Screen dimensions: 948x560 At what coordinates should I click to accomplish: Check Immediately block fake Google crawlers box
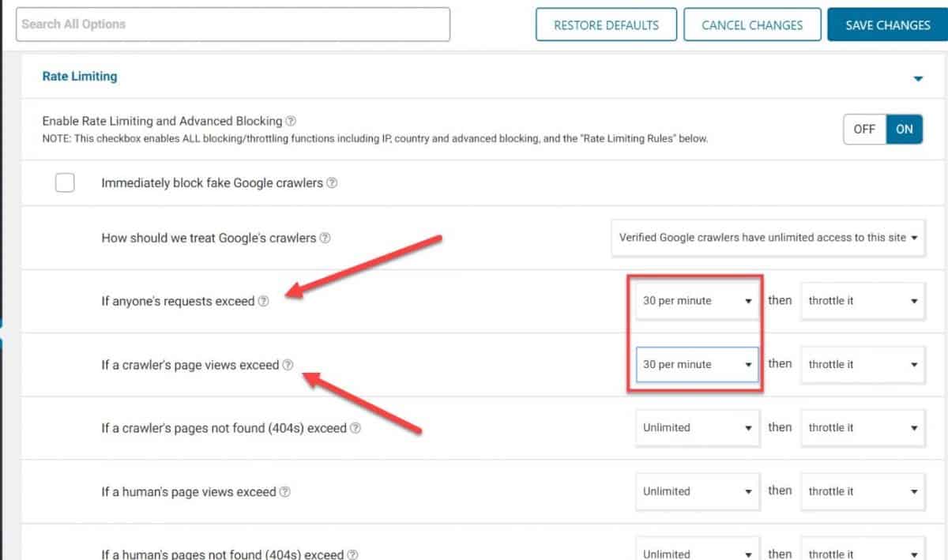65,183
